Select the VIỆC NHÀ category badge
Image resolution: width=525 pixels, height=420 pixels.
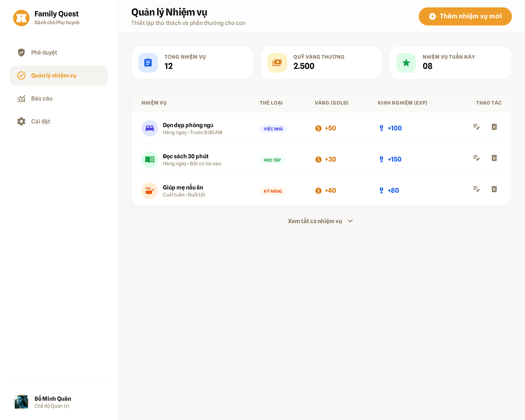point(273,129)
